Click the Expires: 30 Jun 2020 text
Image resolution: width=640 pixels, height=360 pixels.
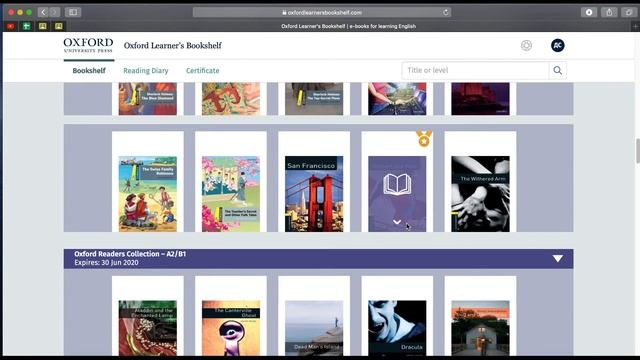click(106, 263)
